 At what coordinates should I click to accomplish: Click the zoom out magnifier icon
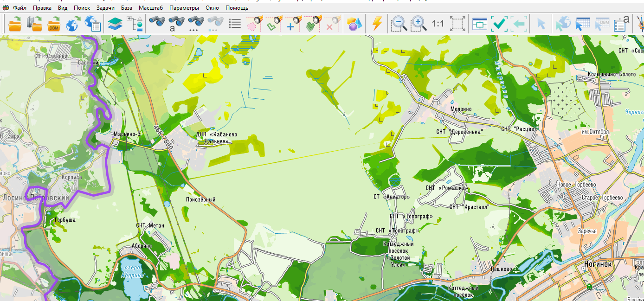coord(399,24)
